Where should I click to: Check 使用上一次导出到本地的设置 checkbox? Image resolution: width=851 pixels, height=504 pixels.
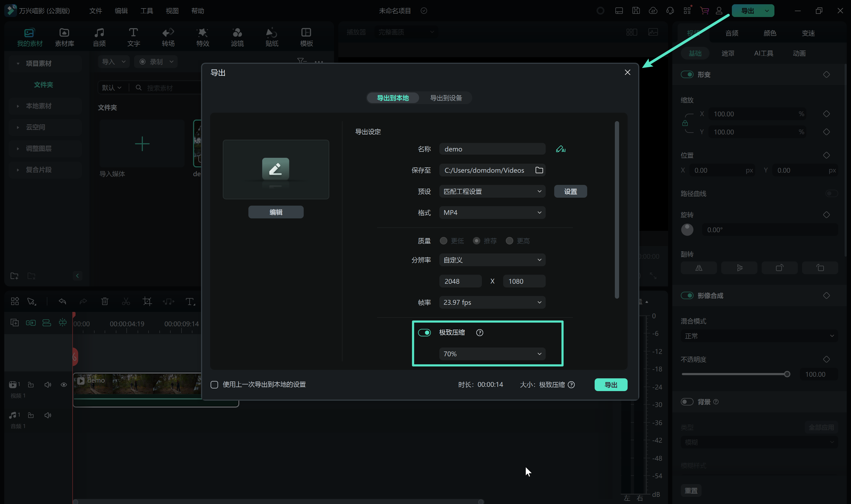tap(214, 384)
